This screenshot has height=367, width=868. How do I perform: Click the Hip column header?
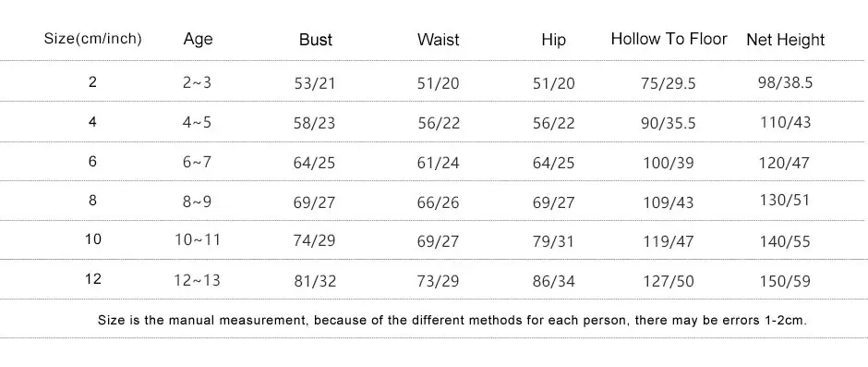click(553, 40)
